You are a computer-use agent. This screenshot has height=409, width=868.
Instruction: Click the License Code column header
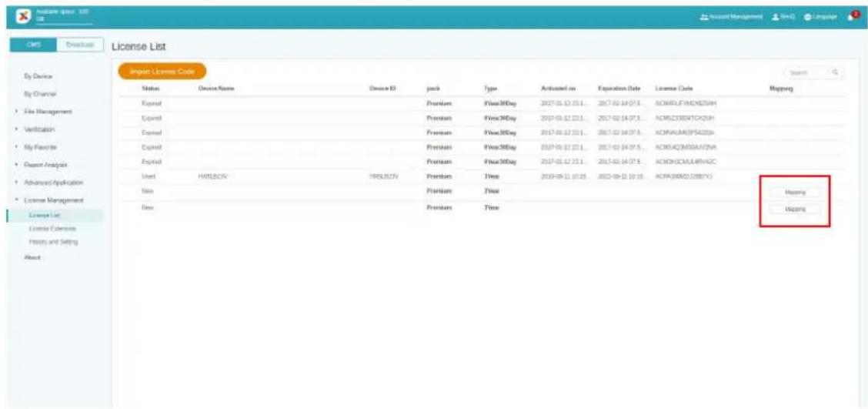(673, 89)
